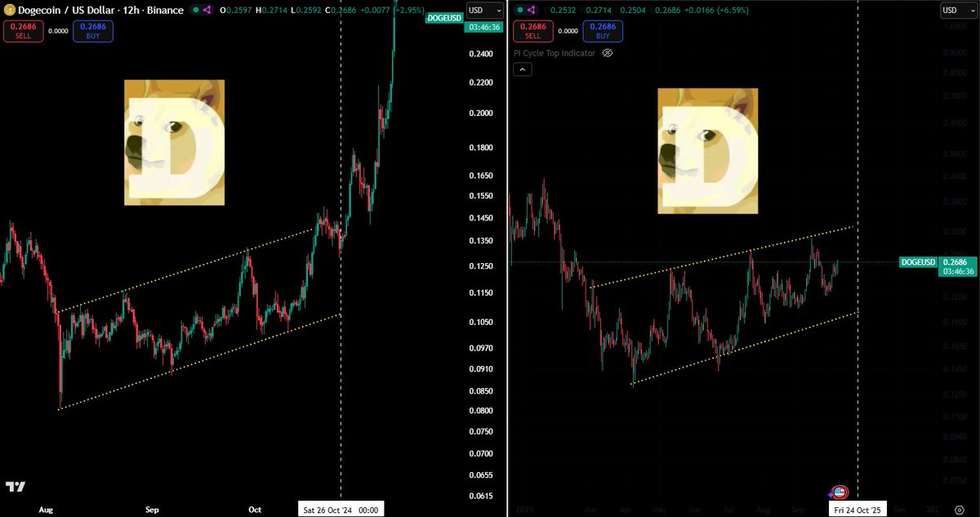The image size is (980, 517).
Task: Click the right chart 0.2686 current price tag
Action: pos(956,261)
